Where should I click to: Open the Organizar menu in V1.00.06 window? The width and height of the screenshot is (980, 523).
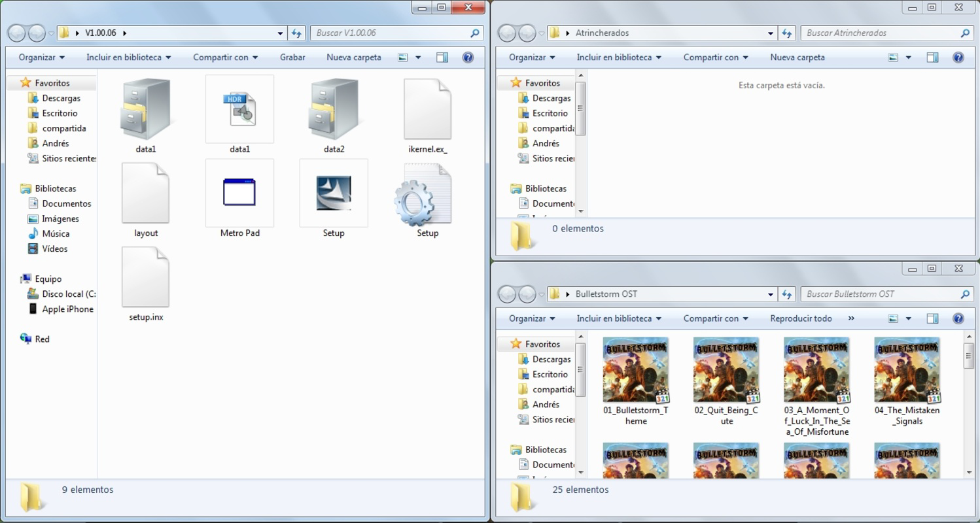(x=42, y=58)
